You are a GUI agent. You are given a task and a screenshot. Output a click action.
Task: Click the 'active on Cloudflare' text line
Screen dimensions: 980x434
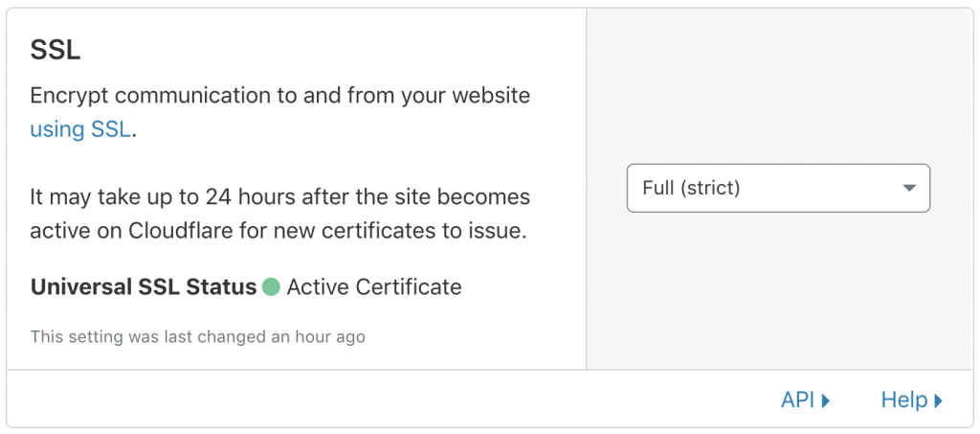tap(278, 232)
